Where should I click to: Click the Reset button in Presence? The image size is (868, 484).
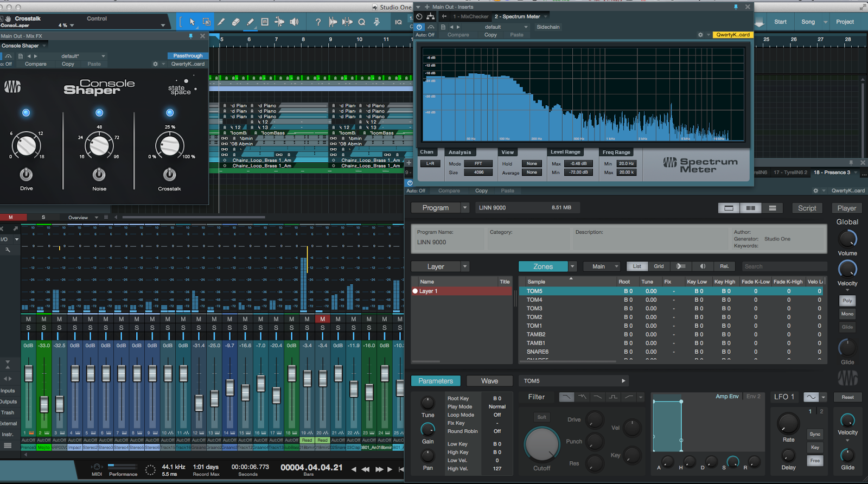point(847,397)
